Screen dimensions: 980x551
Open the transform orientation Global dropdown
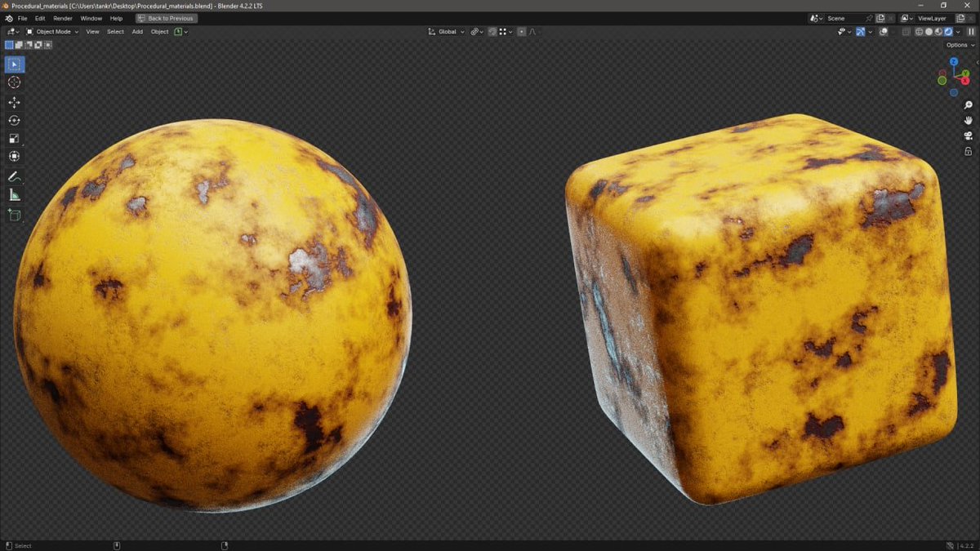point(448,32)
